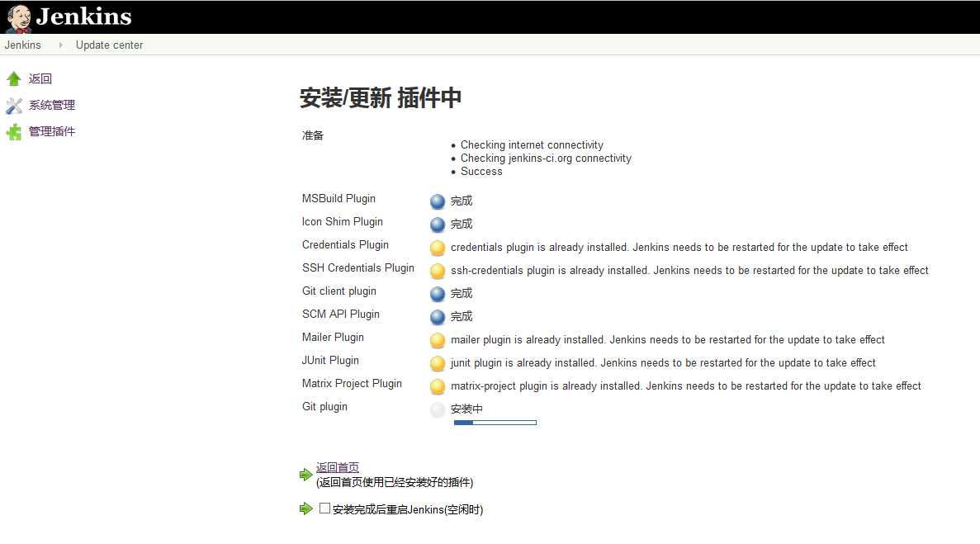Click 完成 status of SCM API Plugin

462,317
